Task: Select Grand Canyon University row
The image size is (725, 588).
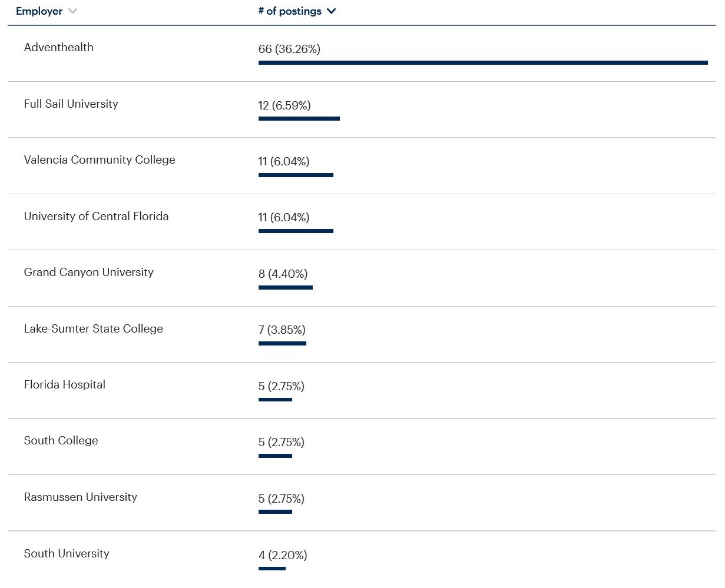Action: (88, 273)
